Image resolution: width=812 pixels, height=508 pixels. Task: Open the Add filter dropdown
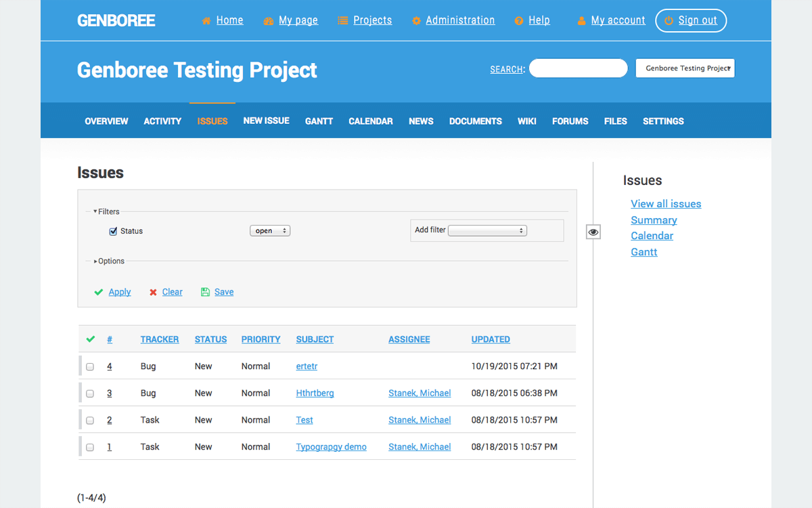tap(487, 230)
